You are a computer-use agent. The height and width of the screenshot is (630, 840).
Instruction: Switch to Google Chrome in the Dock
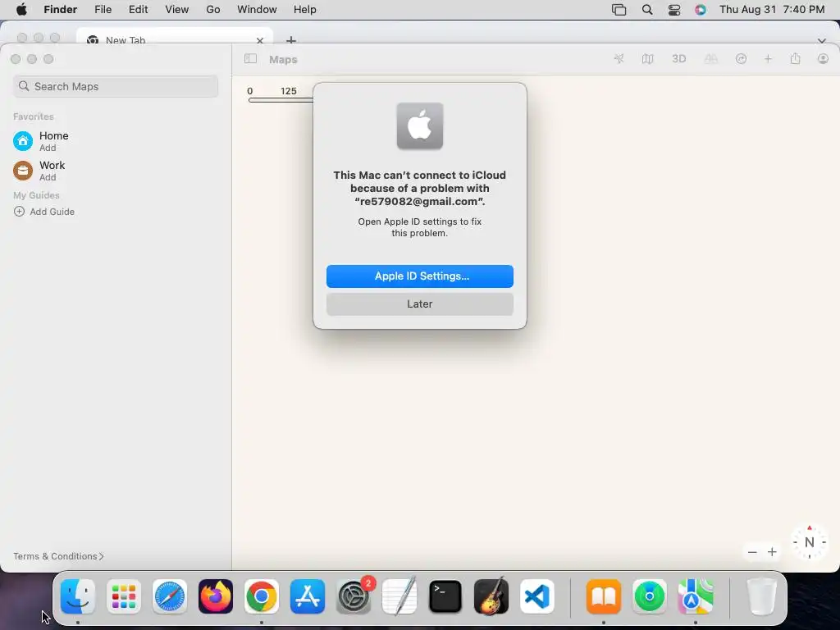[x=262, y=596]
